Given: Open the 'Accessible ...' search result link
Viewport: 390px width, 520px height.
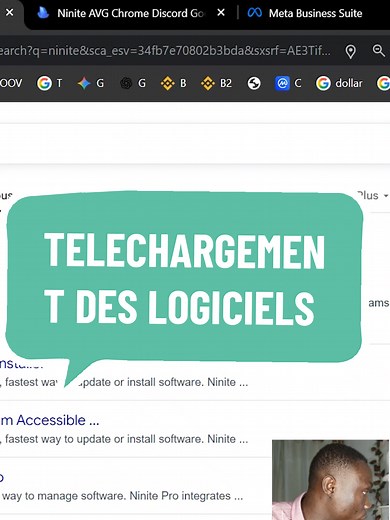Looking at the screenshot, I should [49, 420].
